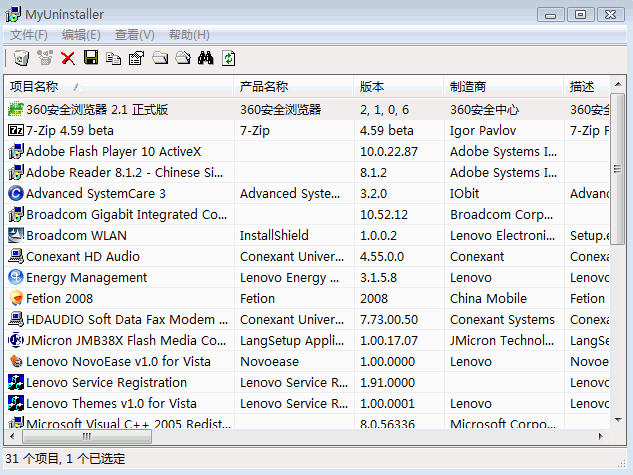Screen dimensions: 633x475
Task: Click version cell 10.0.22.87
Action: click(389, 151)
